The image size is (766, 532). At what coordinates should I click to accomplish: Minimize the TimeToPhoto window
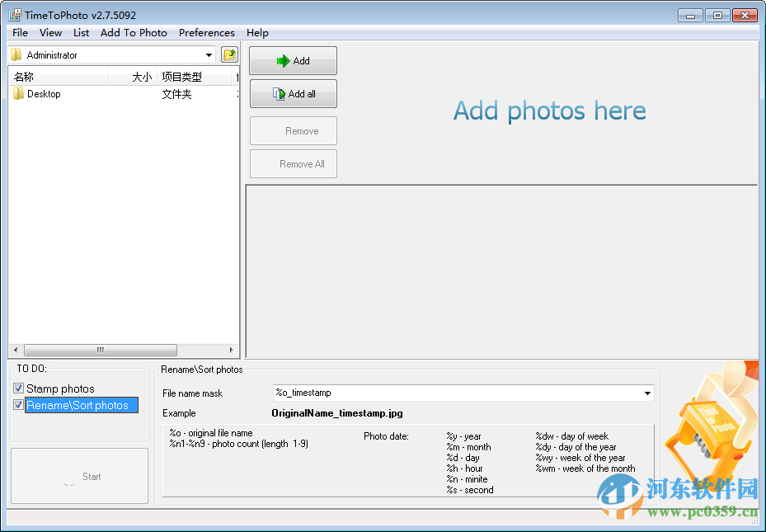[x=690, y=16]
